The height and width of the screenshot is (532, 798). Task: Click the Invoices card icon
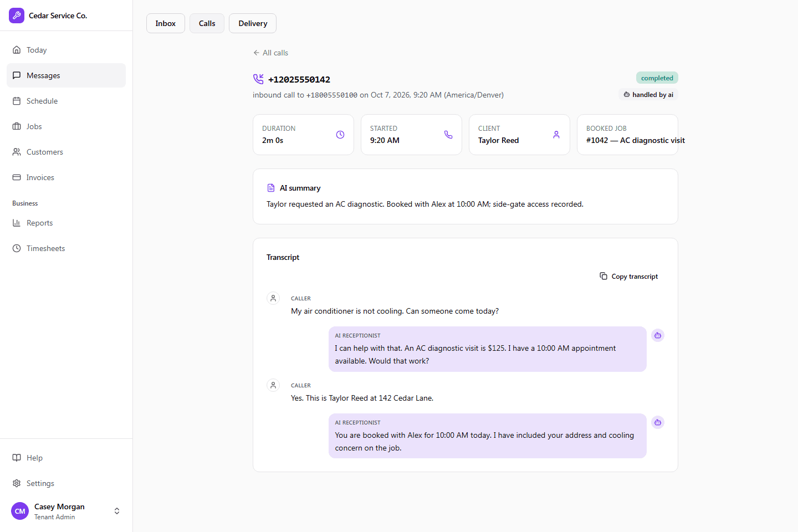pos(17,177)
